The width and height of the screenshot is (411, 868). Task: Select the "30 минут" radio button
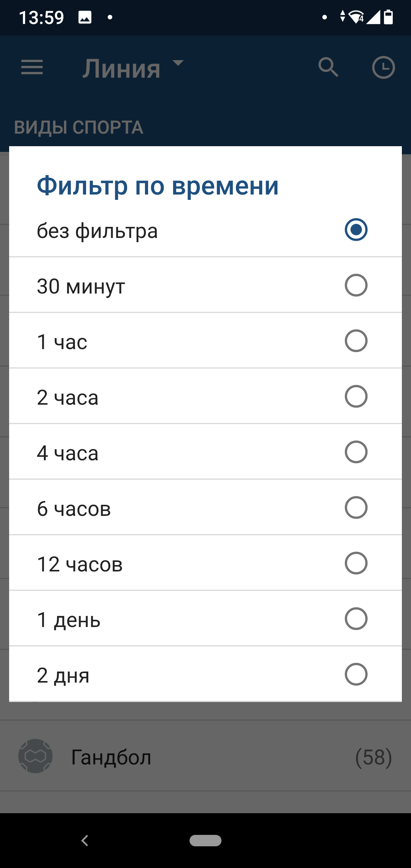[356, 285]
